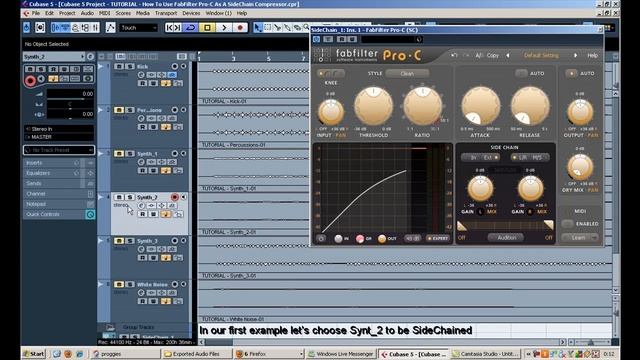Solo the Synth_1 track

click(130, 153)
